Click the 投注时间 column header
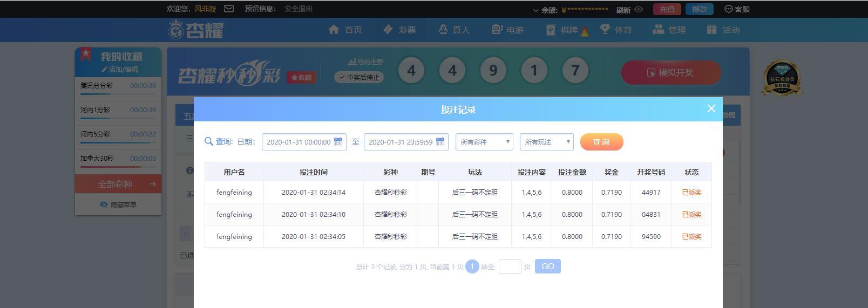868x308 pixels. [x=314, y=172]
